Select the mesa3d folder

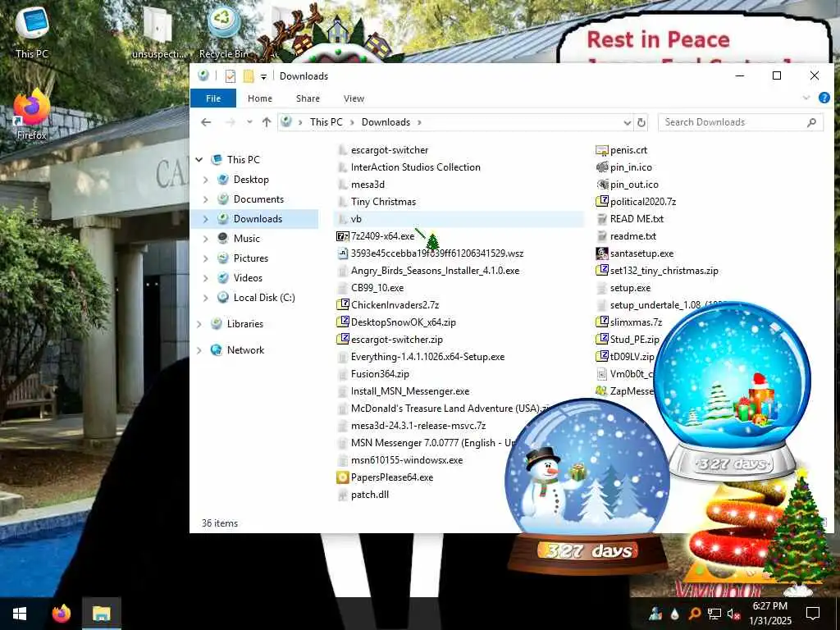[367, 185]
